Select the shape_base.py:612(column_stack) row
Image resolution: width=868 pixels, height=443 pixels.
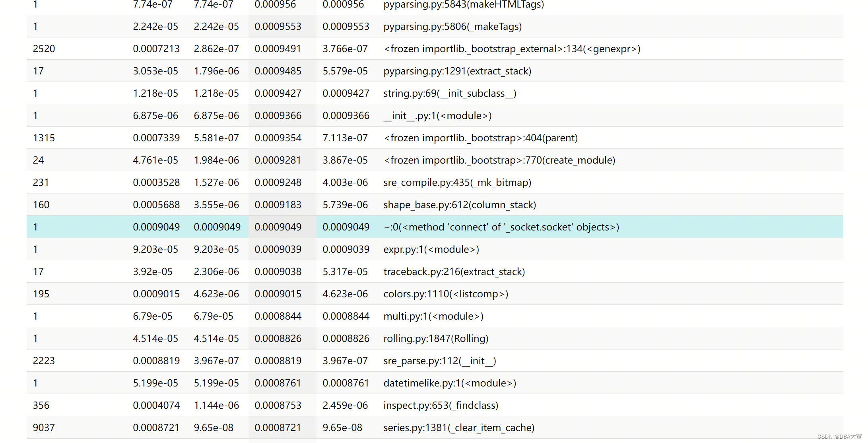tap(459, 205)
